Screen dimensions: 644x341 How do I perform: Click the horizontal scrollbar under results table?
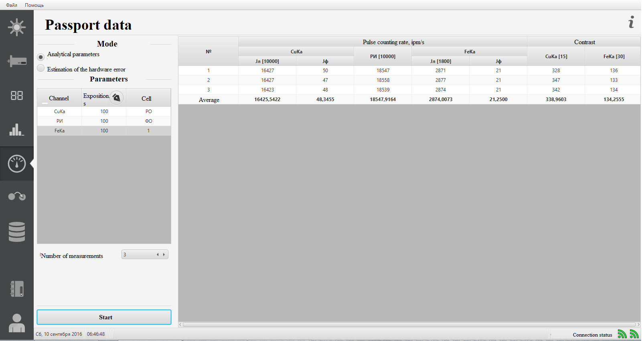coord(409,325)
